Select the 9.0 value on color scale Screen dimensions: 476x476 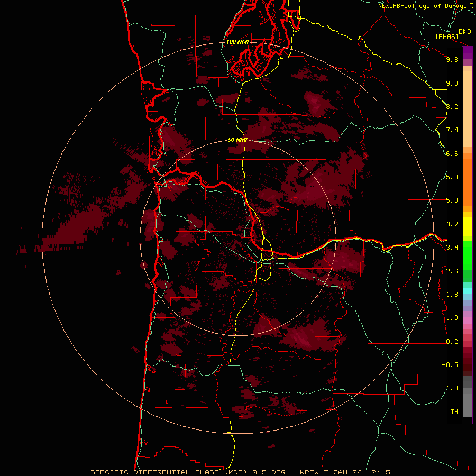click(x=452, y=83)
